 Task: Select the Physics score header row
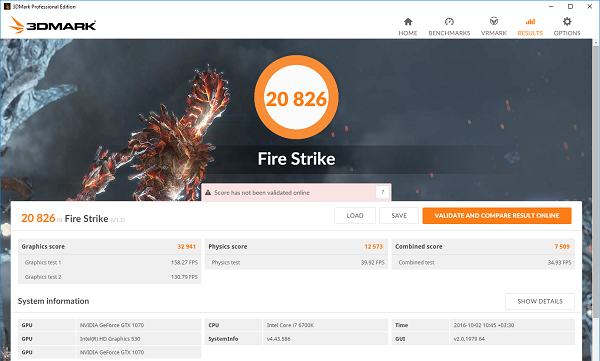coord(296,247)
